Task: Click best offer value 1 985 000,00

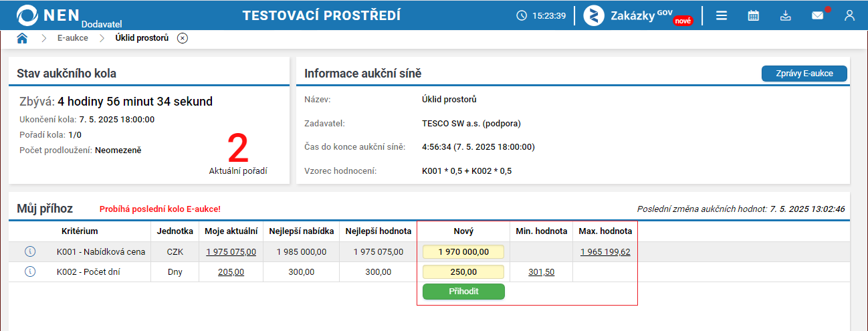Action: (x=301, y=252)
